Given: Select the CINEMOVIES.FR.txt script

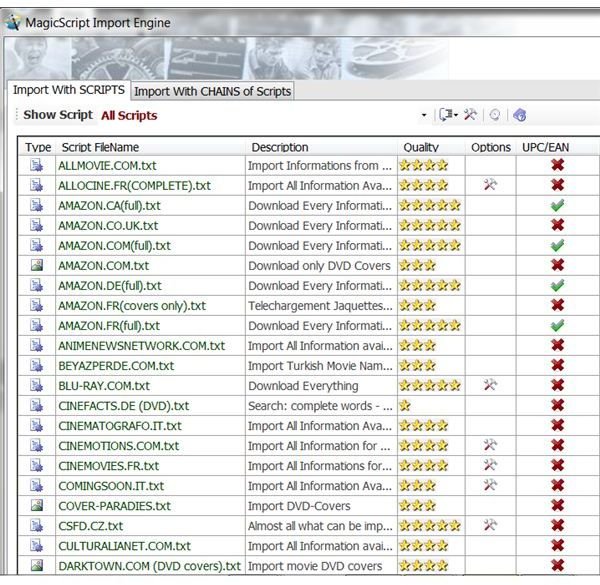Looking at the screenshot, I should [x=109, y=466].
